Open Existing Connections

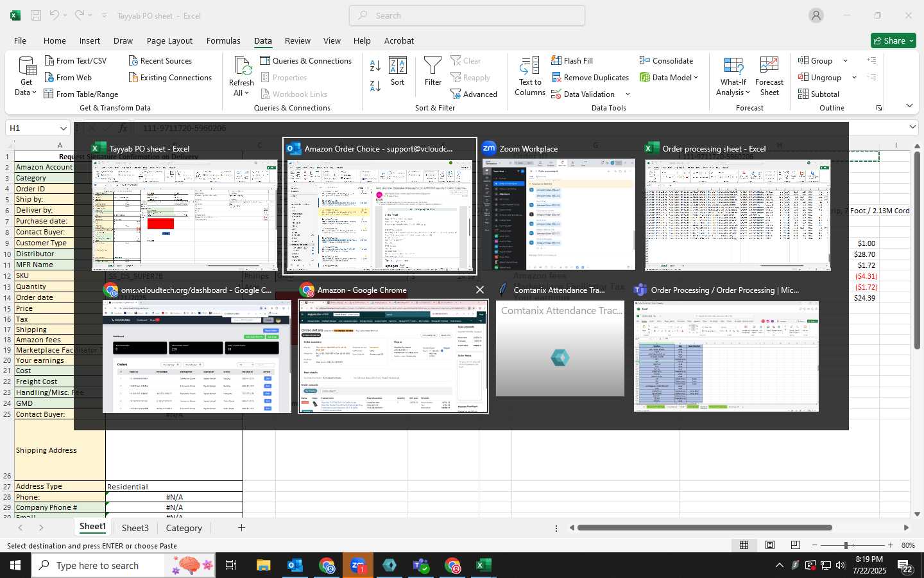point(169,78)
